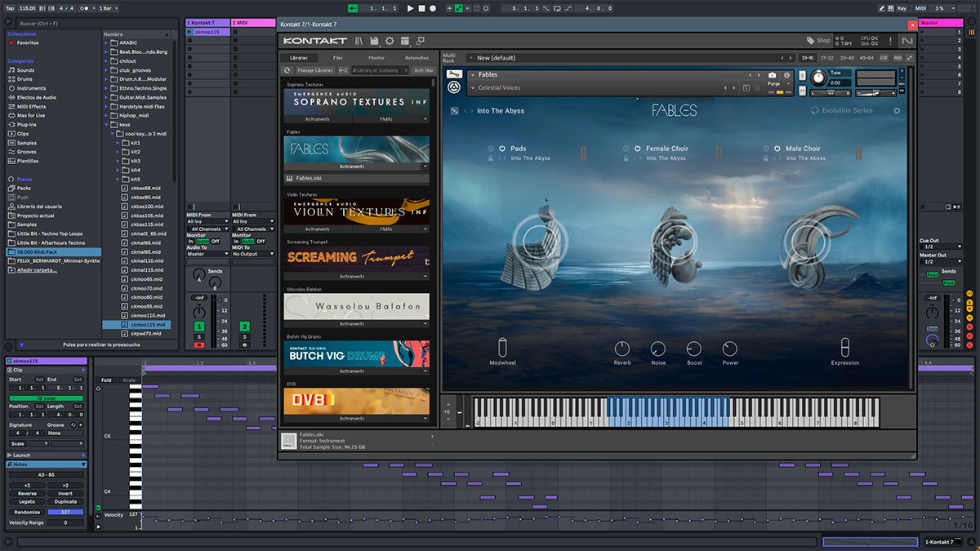
Task: Open the Kontakt Shop
Action: point(818,41)
